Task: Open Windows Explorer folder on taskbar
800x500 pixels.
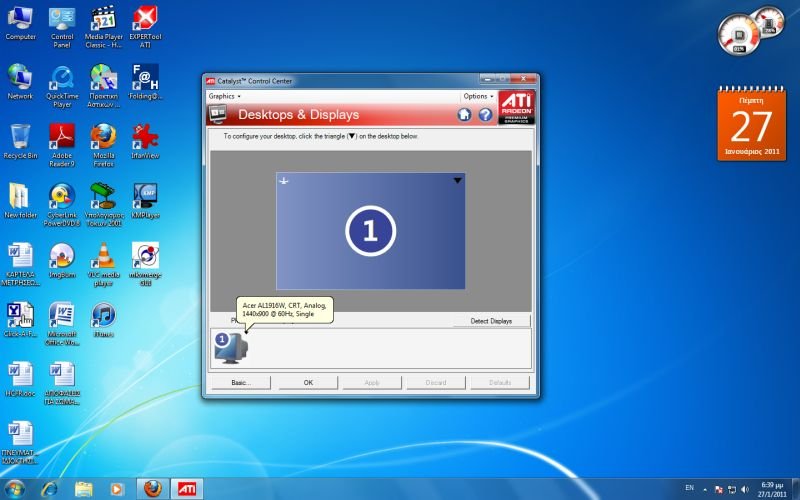Action: (x=83, y=489)
